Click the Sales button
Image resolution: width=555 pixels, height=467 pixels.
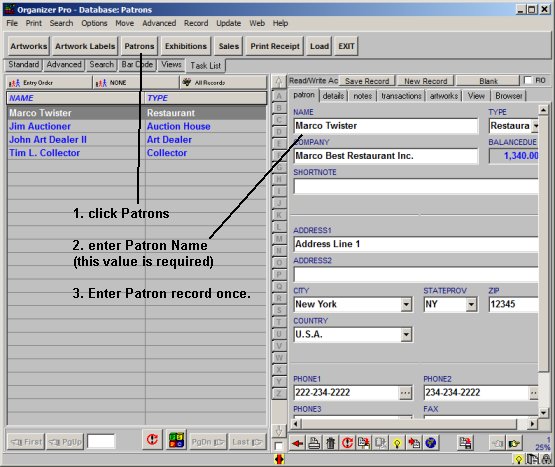tap(229, 46)
